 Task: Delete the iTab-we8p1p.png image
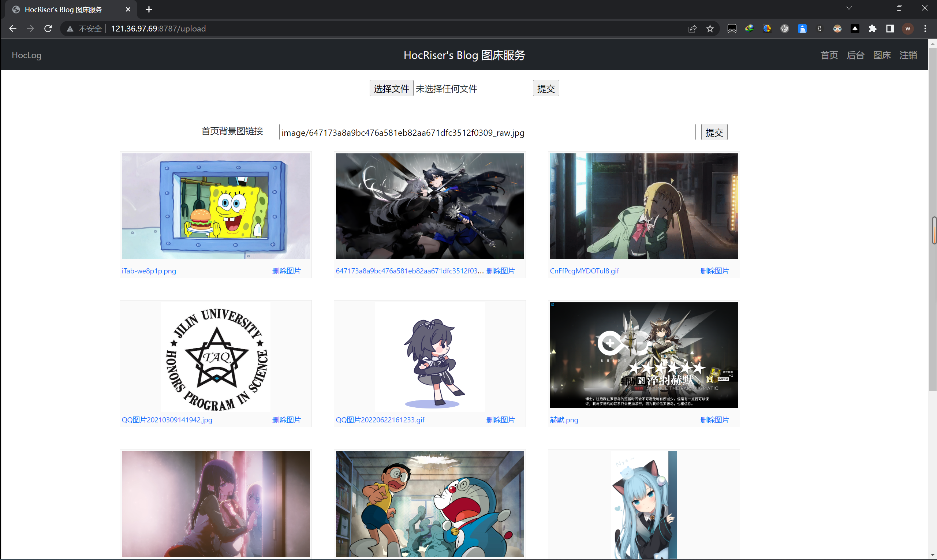click(286, 271)
